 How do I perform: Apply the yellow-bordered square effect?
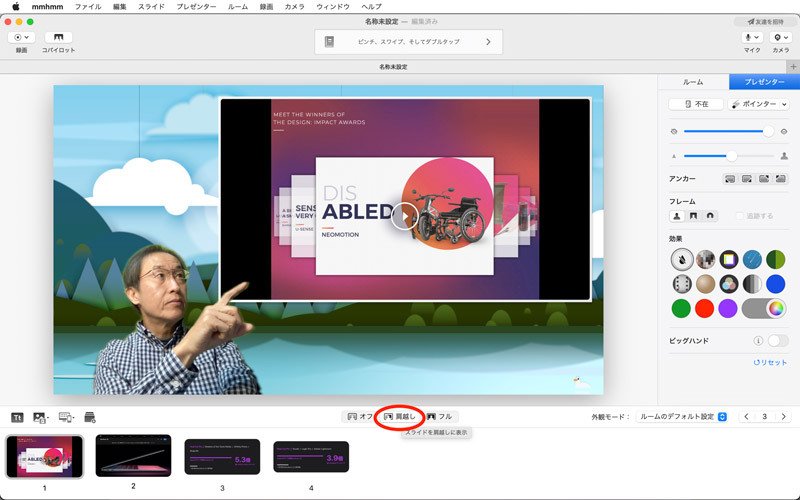point(729,259)
